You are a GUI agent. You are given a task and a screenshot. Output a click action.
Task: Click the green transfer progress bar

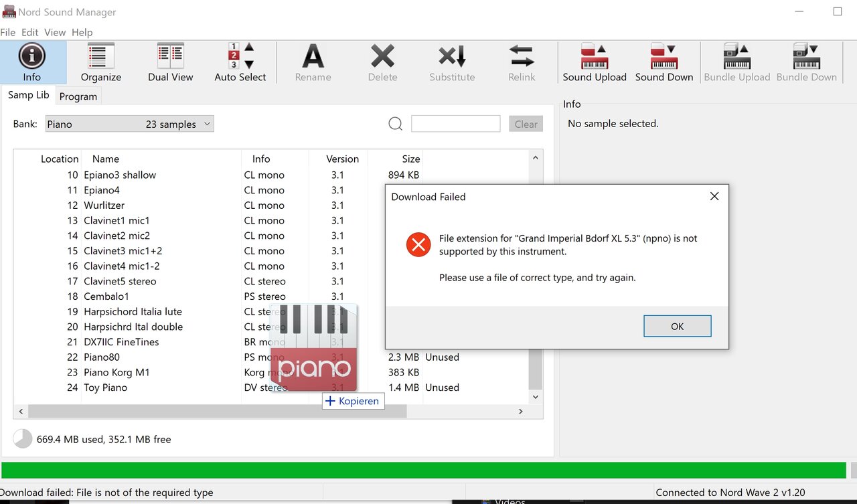point(424,470)
